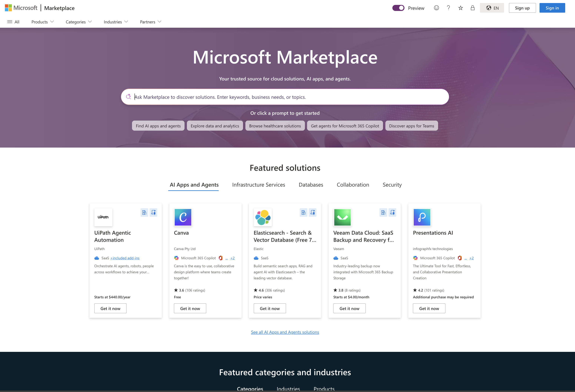575x392 pixels.
Task: Click Get it now on the UiPath card
Action: pyautogui.click(x=110, y=309)
